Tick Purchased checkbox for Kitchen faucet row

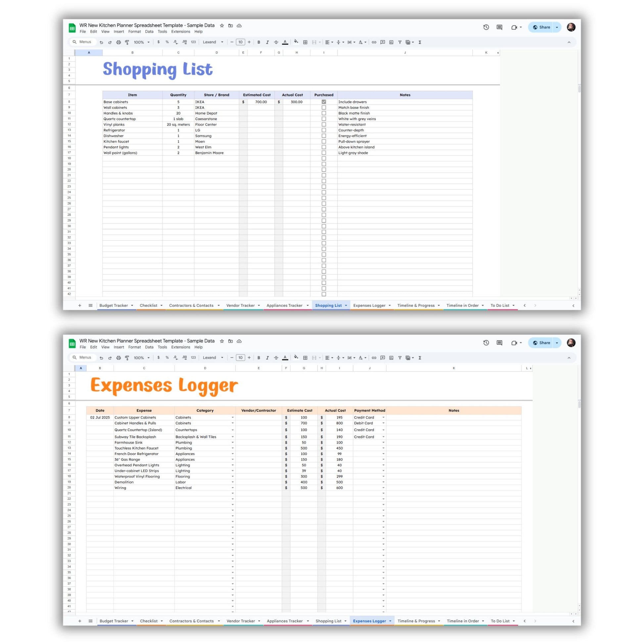tap(324, 142)
